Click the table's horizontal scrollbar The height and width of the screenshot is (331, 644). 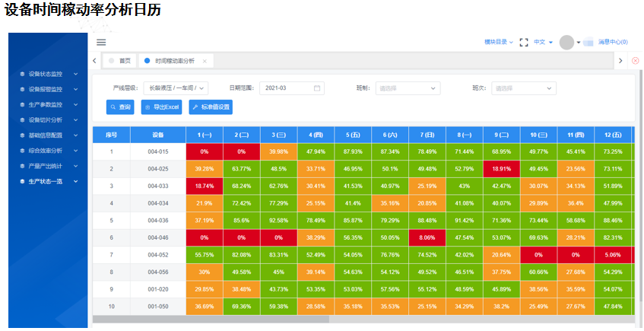(x=210, y=320)
